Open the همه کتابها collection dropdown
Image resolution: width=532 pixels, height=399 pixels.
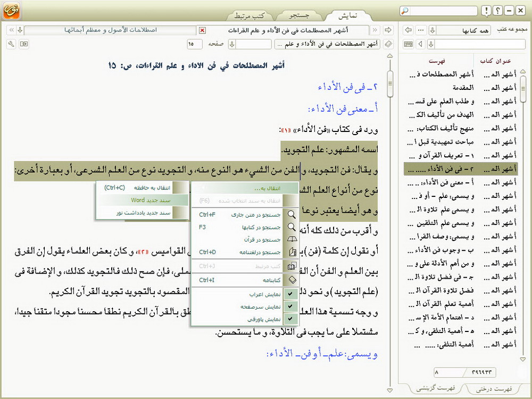tap(463, 30)
